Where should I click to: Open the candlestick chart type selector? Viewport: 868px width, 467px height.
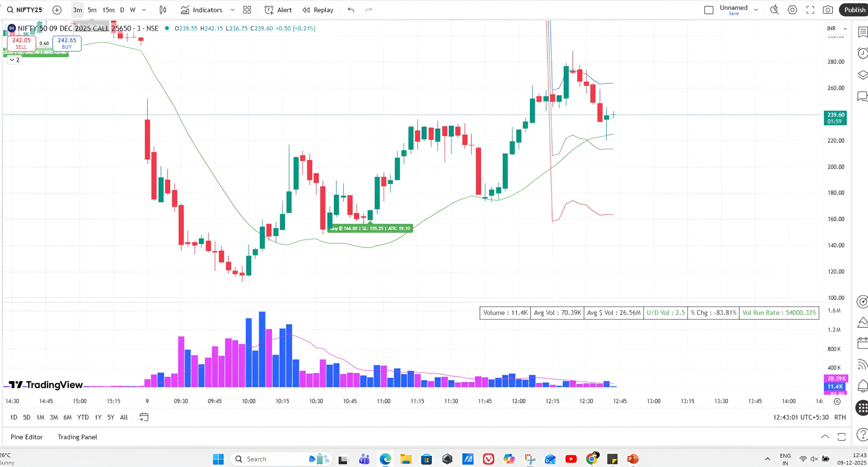[163, 10]
